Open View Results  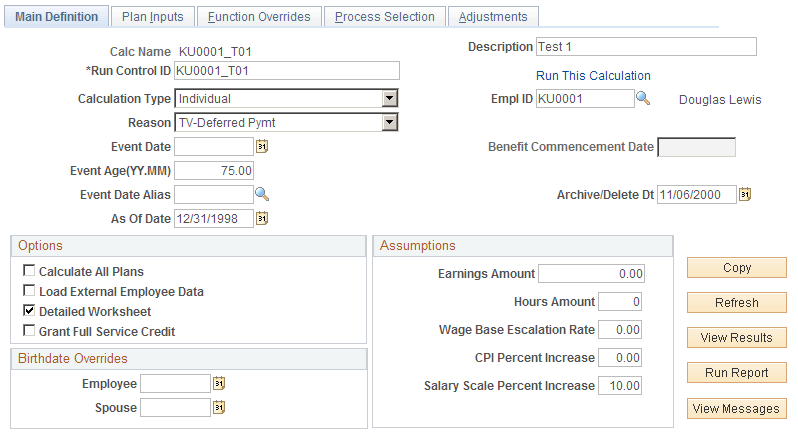pyautogui.click(x=737, y=338)
